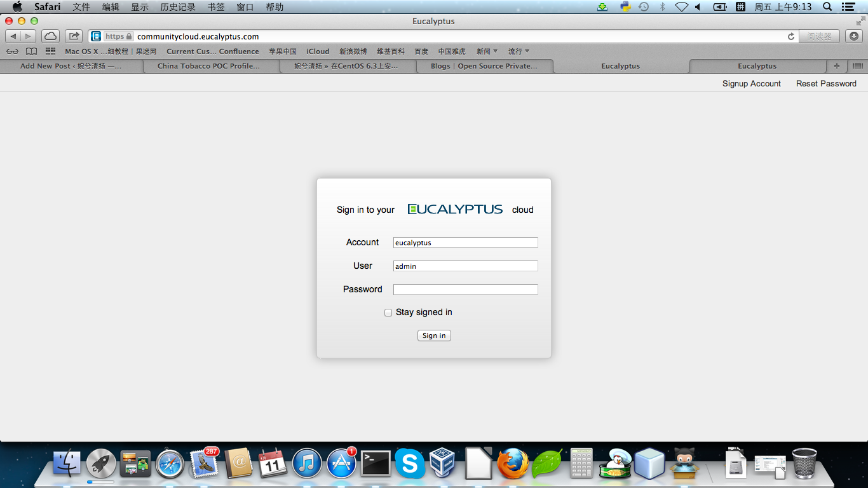Click the User input field
Image resolution: width=868 pixels, height=488 pixels.
[x=466, y=266]
